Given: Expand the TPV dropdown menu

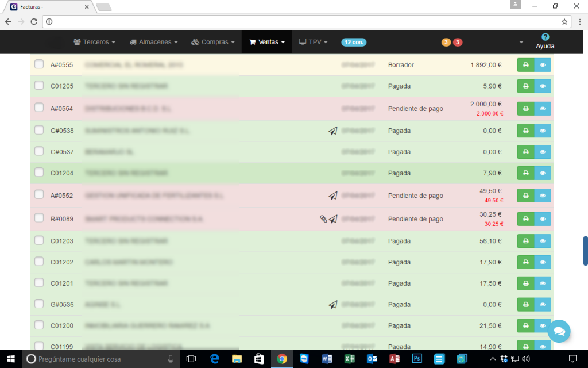Looking at the screenshot, I should coord(314,42).
